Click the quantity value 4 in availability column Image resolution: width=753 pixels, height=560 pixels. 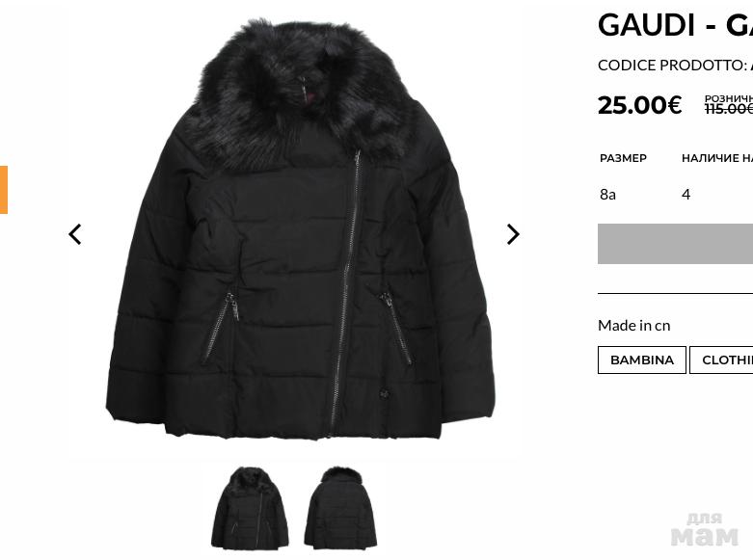(686, 194)
